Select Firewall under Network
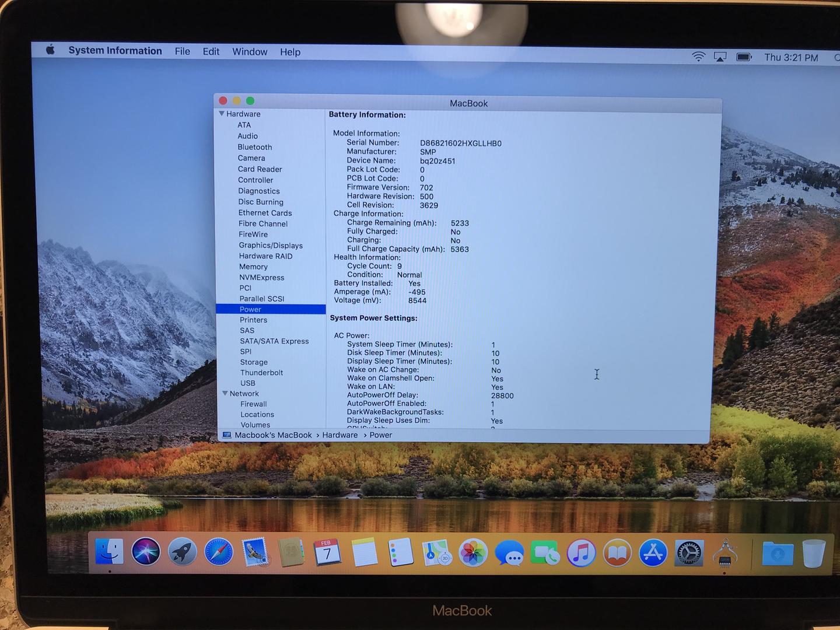This screenshot has width=840, height=630. [x=254, y=404]
